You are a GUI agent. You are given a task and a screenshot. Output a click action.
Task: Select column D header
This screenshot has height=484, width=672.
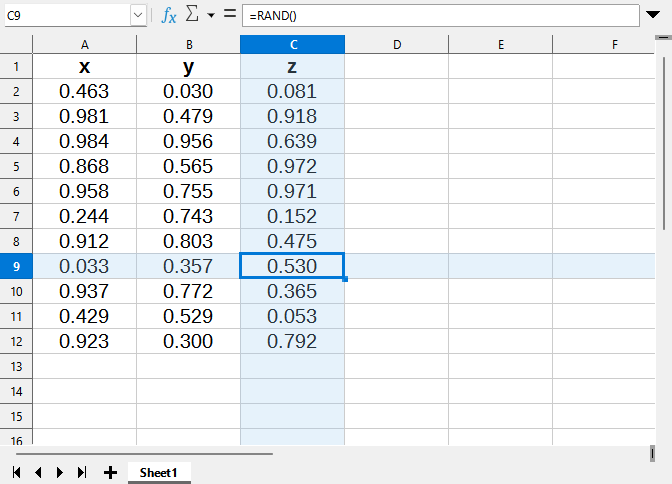point(397,44)
